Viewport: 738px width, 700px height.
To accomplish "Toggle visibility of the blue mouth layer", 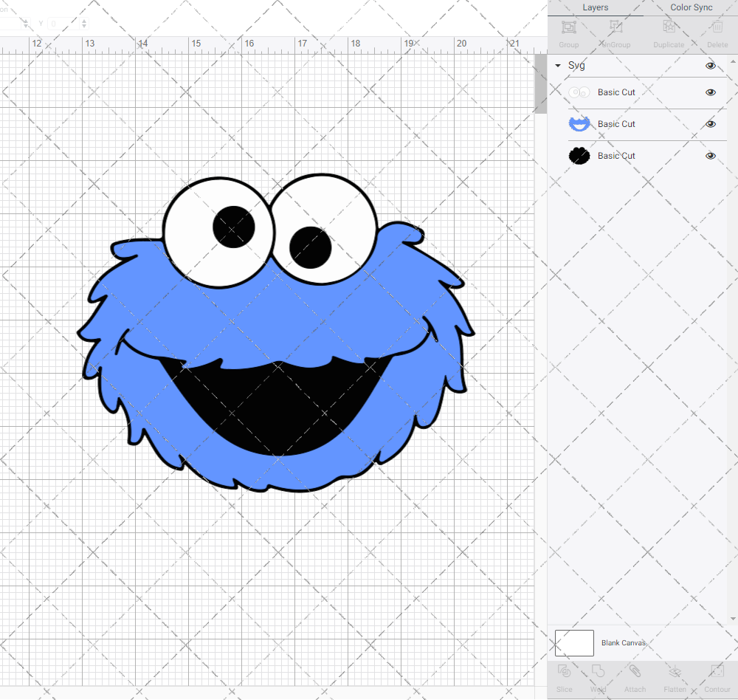I will (711, 124).
